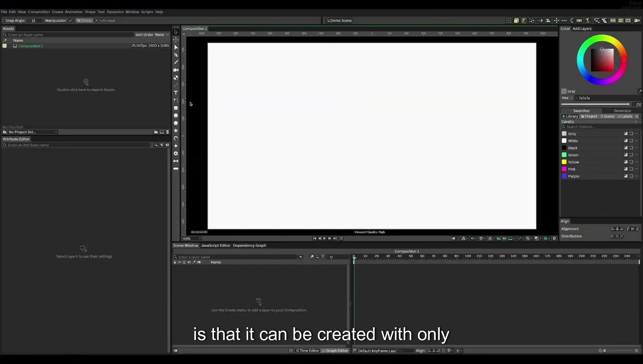The image size is (643, 364).
Task: Click the alpha slider in Color panel
Action: pyautogui.click(x=595, y=104)
